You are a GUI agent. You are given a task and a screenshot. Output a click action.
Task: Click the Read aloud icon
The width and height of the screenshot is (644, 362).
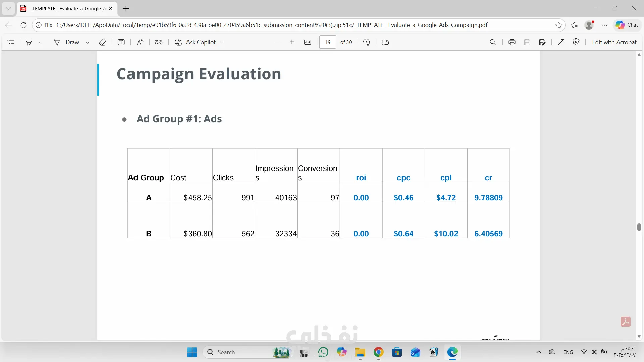(x=140, y=42)
